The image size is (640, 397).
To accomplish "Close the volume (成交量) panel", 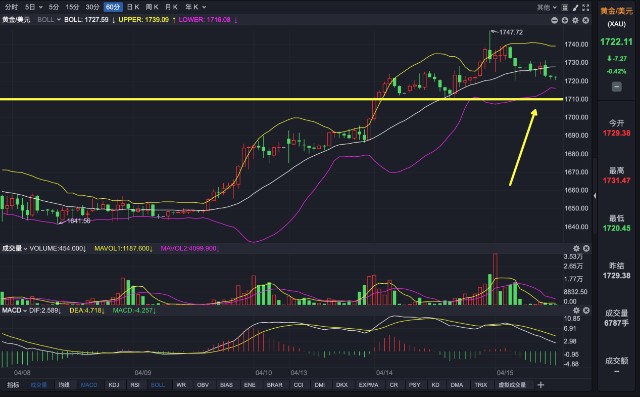I will (586, 248).
